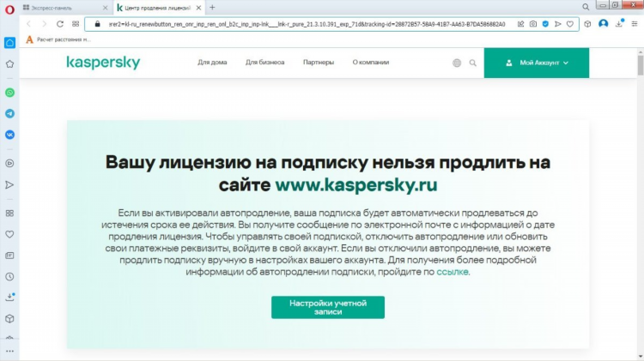This screenshot has height=361, width=644.
Task: Open extensions cube icon in sidebar
Action: [9, 319]
